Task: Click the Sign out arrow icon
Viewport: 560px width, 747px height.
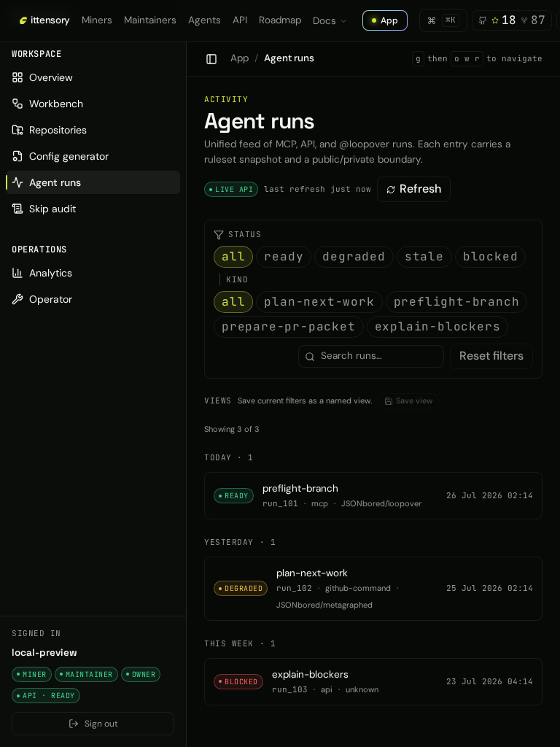Action: (x=74, y=724)
